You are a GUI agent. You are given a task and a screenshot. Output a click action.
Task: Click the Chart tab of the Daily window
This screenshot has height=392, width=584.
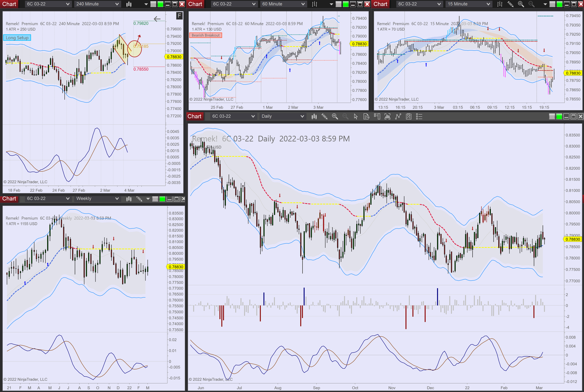(x=195, y=116)
